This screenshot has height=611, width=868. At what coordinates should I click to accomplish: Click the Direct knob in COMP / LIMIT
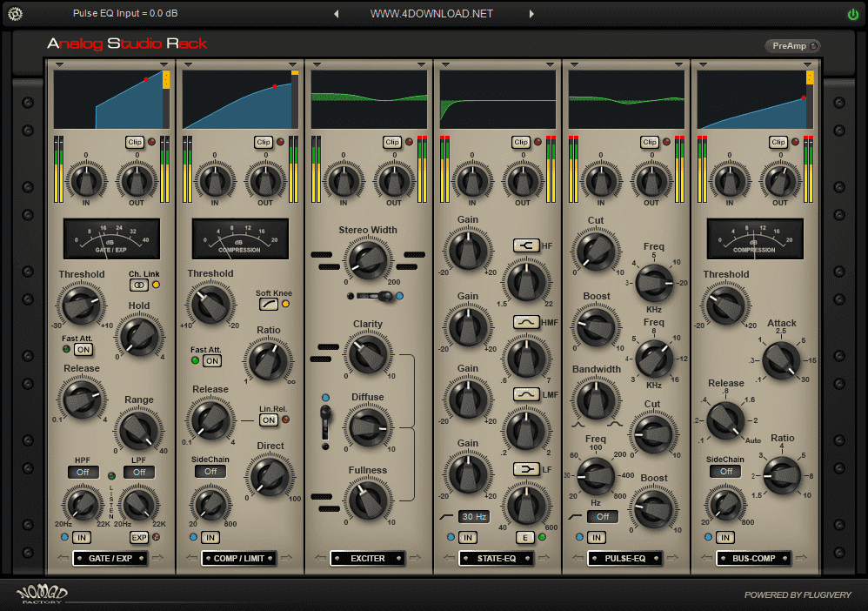point(270,476)
